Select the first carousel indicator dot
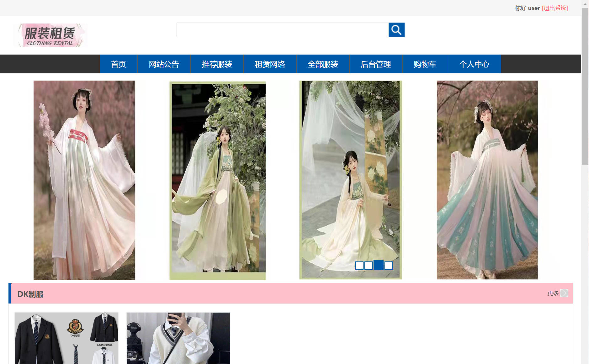The image size is (589, 364). click(359, 265)
